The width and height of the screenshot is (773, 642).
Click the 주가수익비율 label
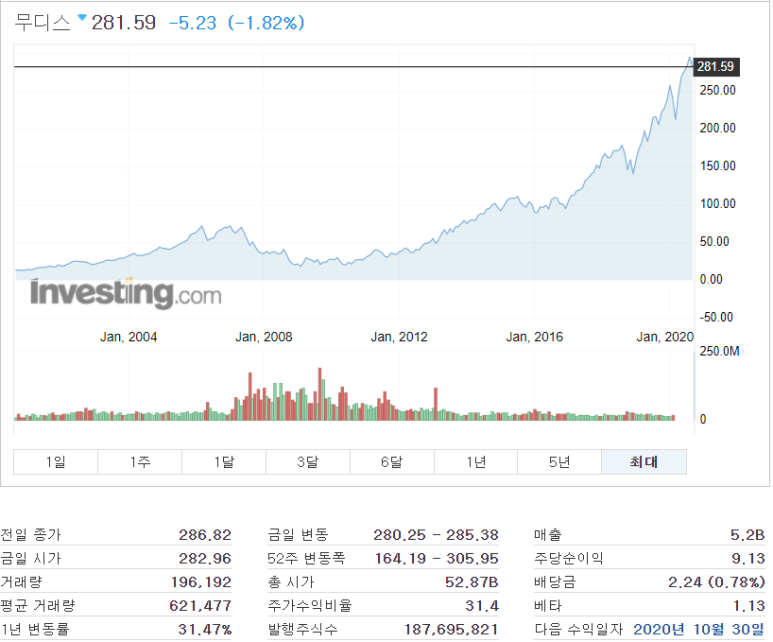tap(310, 606)
